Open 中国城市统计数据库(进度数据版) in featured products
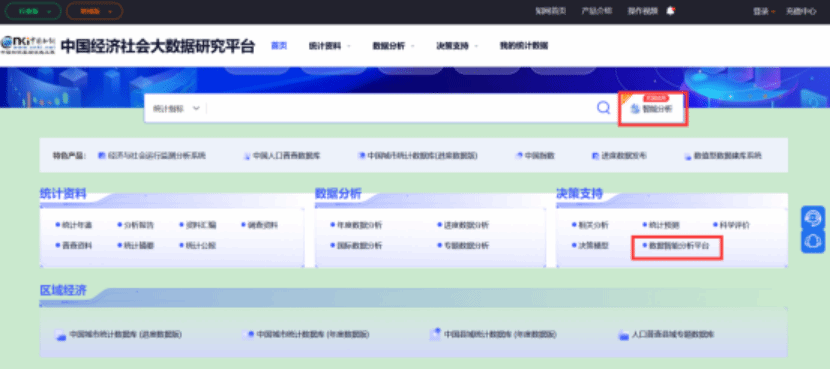 coord(422,156)
